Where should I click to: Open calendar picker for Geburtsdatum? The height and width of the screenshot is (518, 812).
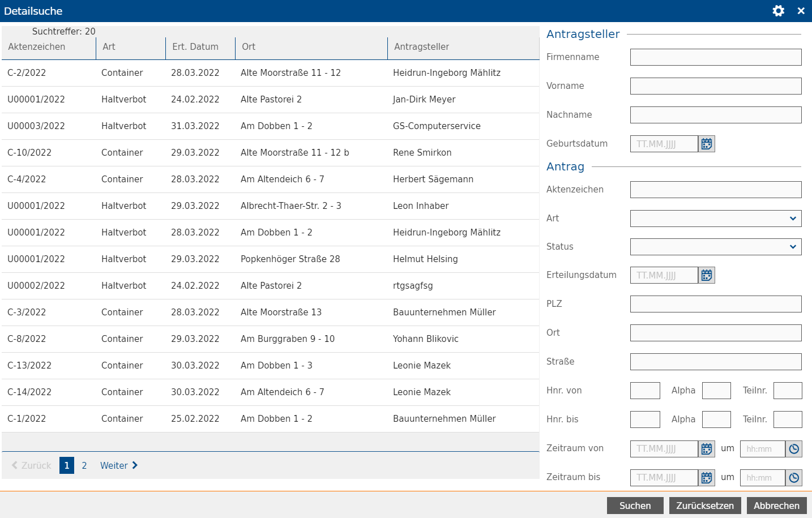706,144
